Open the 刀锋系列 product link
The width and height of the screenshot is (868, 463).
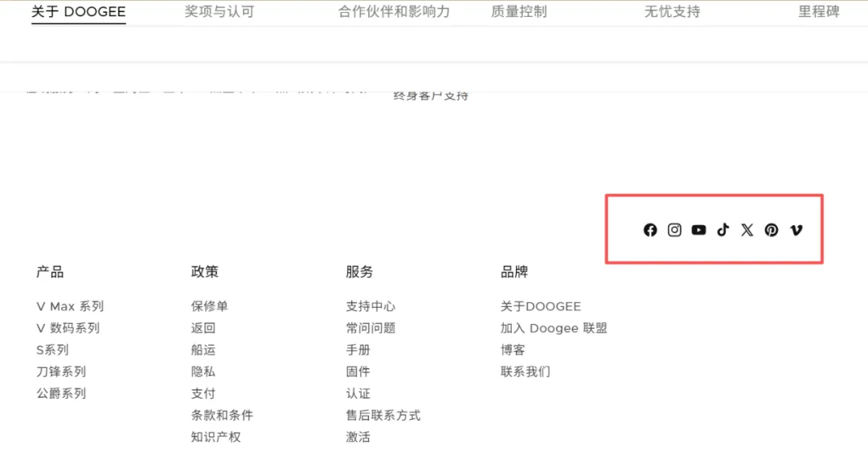(60, 371)
